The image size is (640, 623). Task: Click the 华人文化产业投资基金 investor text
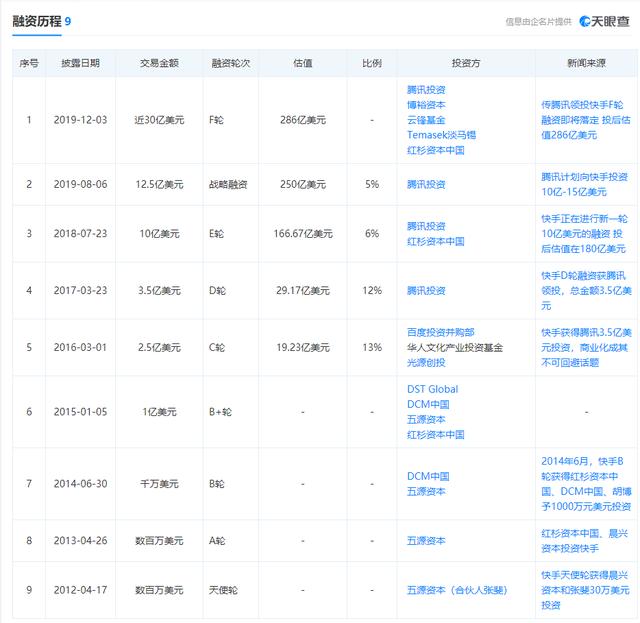click(455, 347)
